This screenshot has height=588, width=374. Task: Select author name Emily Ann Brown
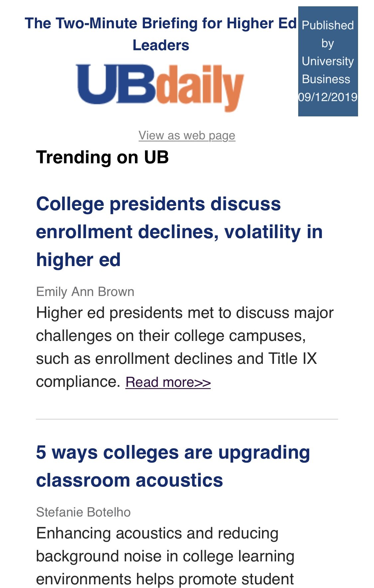85,292
